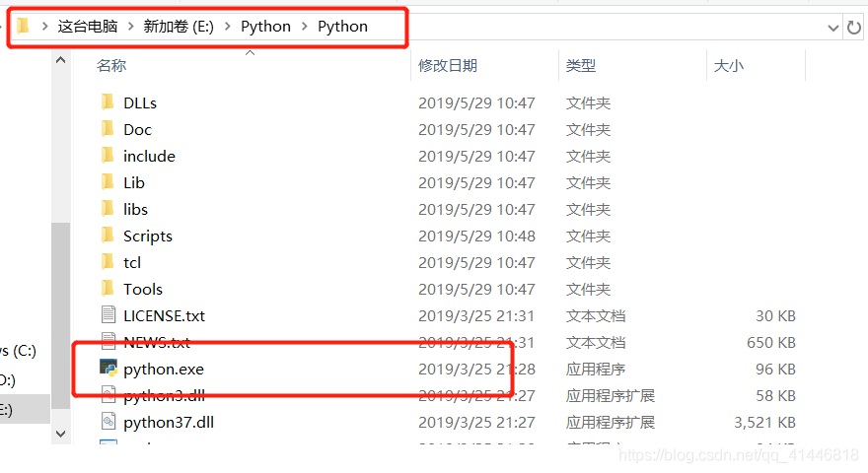Screen dimensions: 868x473
Task: Select the (C:) drive in navigation pane
Action: pos(19,351)
